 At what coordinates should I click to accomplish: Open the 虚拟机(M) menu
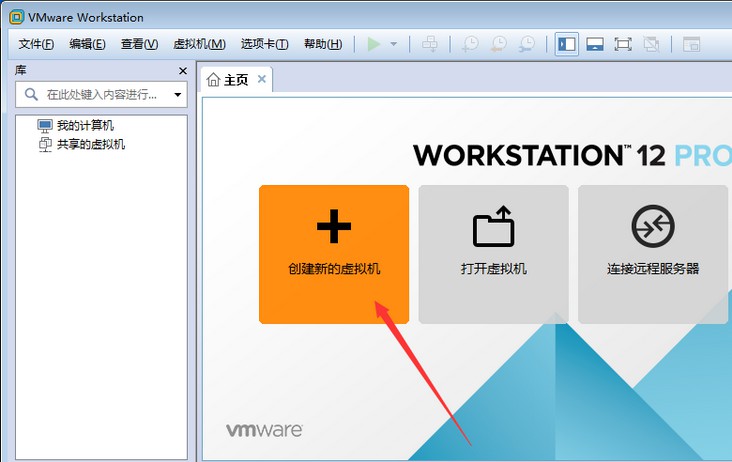point(199,44)
